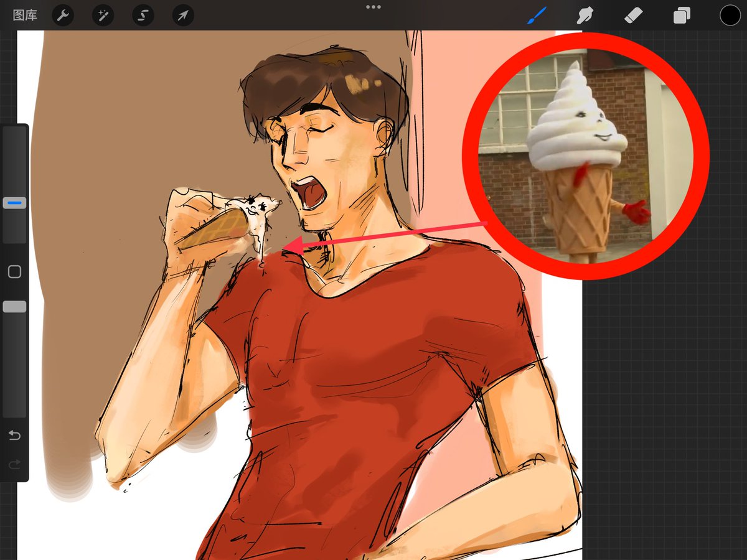The width and height of the screenshot is (747, 560).
Task: Open the Layers panel
Action: coord(681,15)
